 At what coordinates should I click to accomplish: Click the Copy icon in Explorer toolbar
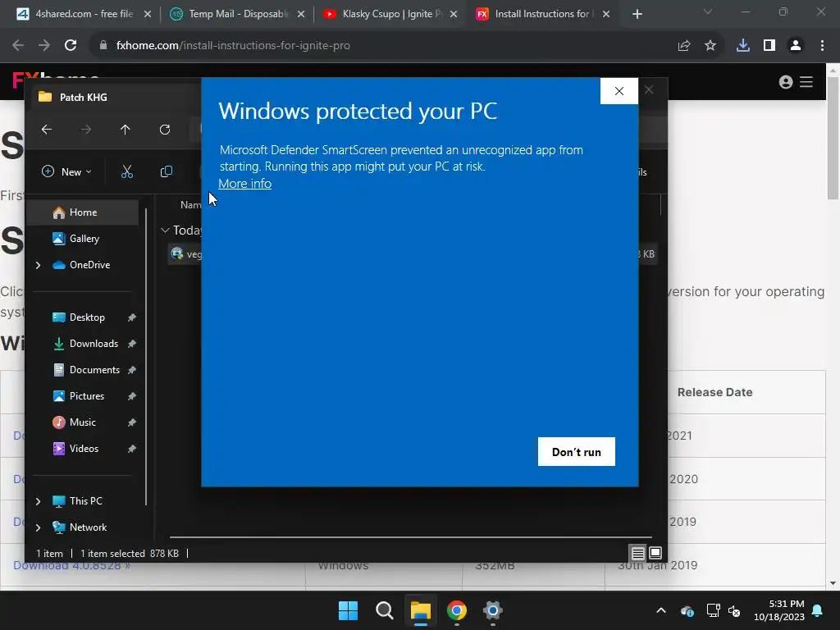tap(166, 171)
